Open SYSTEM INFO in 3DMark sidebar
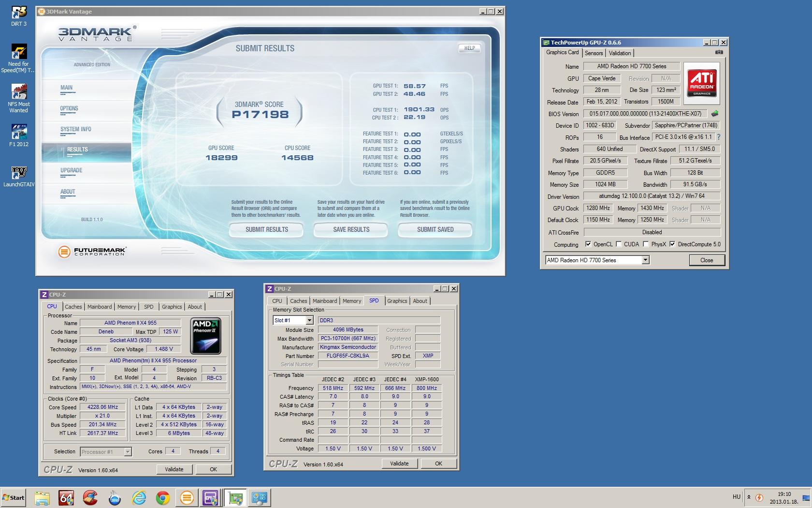This screenshot has height=508, width=812. [x=76, y=129]
